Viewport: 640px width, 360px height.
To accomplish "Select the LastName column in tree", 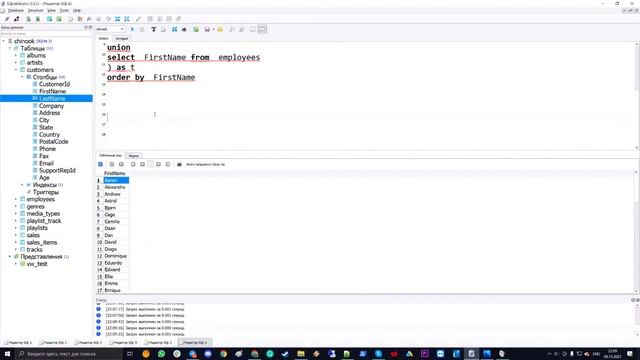I will [52, 98].
